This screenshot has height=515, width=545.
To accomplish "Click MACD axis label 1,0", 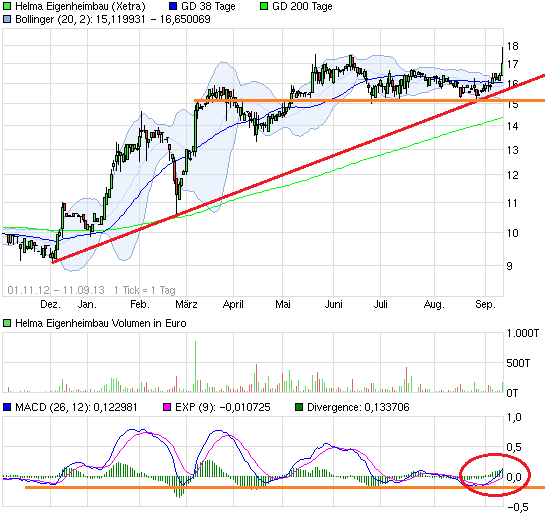I will click(514, 417).
